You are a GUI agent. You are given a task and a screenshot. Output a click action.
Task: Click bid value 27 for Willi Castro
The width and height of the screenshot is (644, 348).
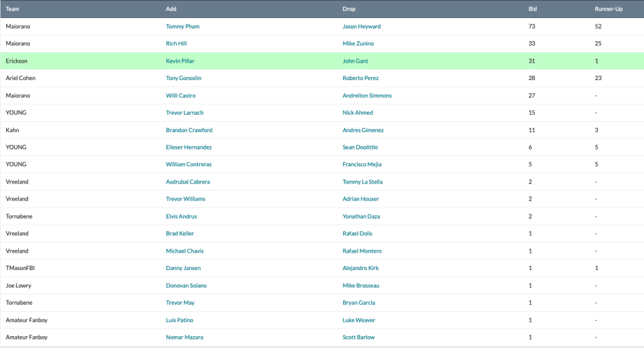(532, 95)
